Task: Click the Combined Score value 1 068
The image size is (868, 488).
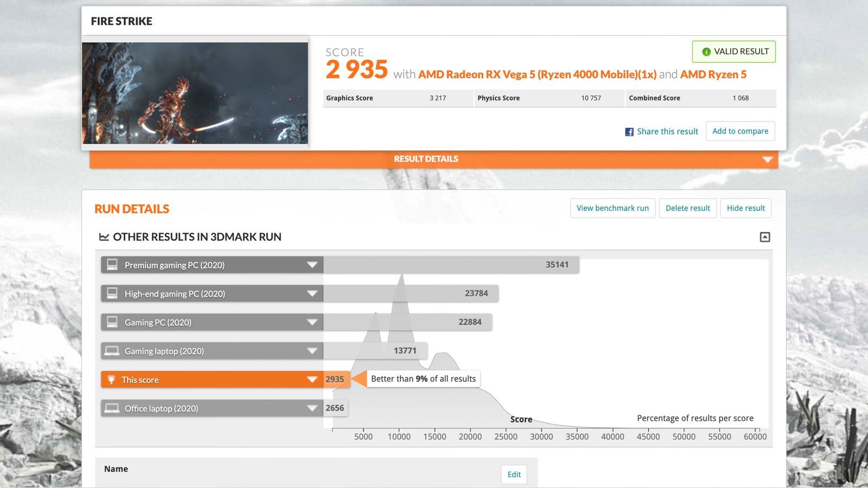Action: [x=741, y=98]
